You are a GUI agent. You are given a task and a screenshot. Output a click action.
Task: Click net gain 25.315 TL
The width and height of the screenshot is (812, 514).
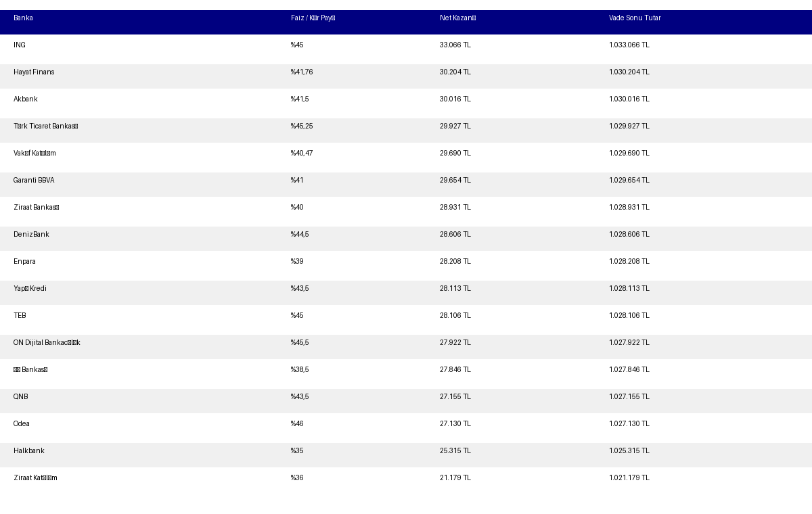(455, 451)
